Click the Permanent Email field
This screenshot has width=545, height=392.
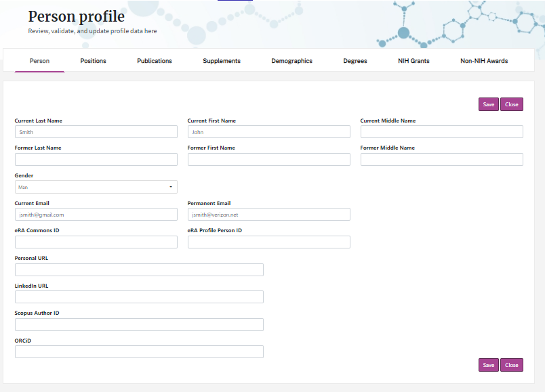pos(269,214)
